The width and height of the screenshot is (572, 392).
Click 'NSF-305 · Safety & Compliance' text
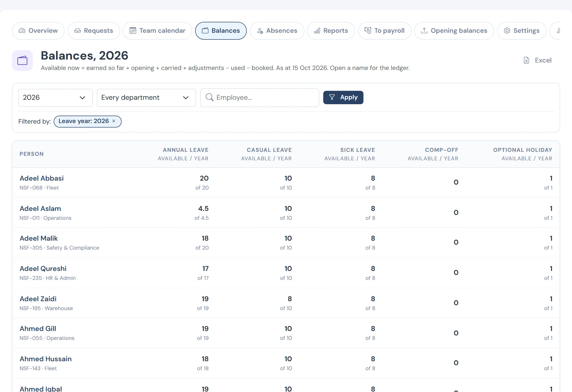click(x=59, y=248)
